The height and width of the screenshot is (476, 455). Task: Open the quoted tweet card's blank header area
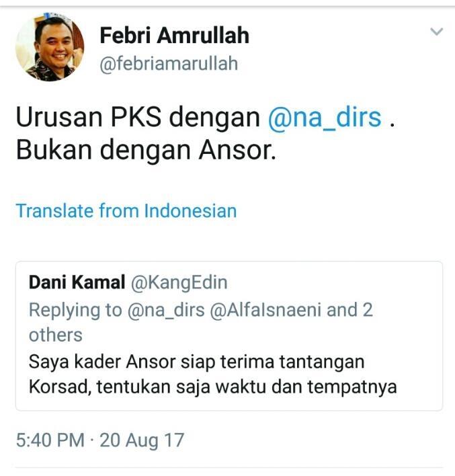pyautogui.click(x=334, y=282)
